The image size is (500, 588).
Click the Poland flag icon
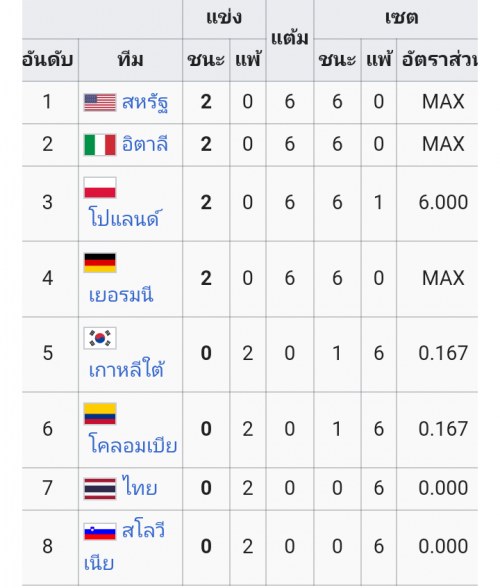[x=100, y=188]
